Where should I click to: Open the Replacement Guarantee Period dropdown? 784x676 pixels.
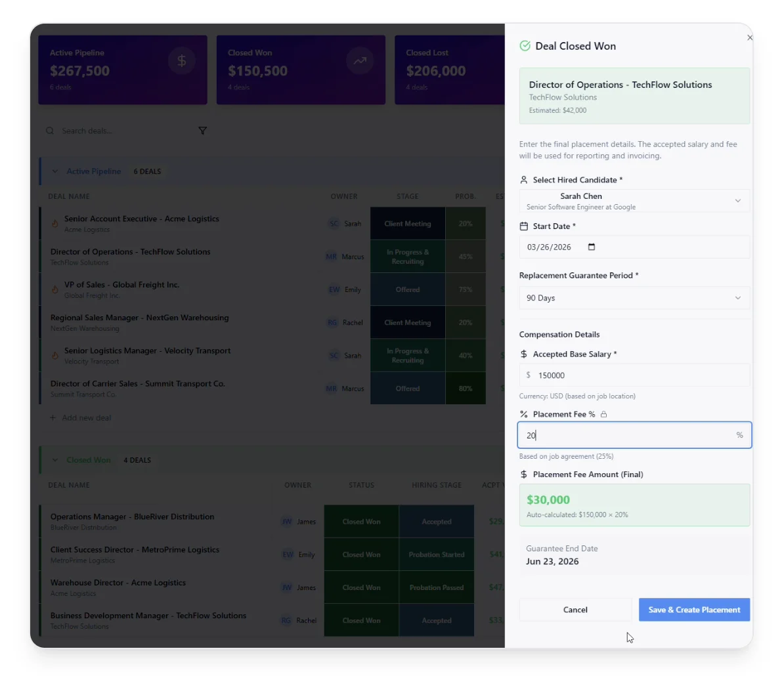(x=634, y=298)
